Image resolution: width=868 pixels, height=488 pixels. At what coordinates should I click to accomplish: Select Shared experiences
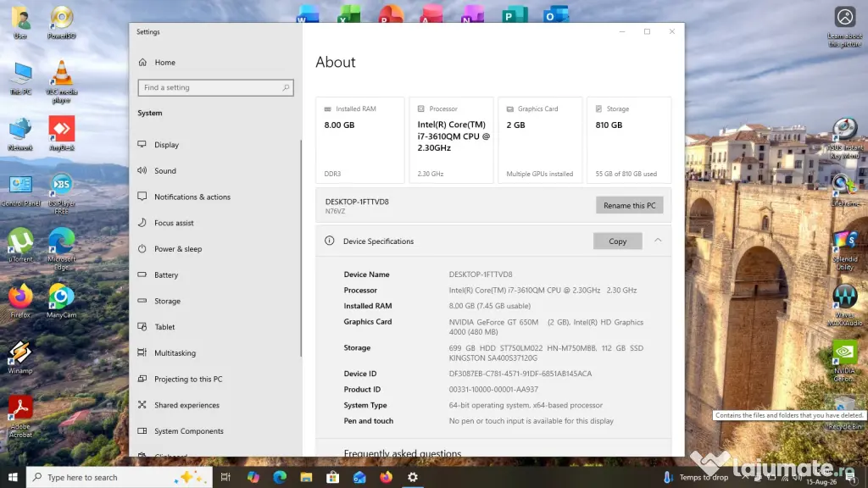[216, 404]
